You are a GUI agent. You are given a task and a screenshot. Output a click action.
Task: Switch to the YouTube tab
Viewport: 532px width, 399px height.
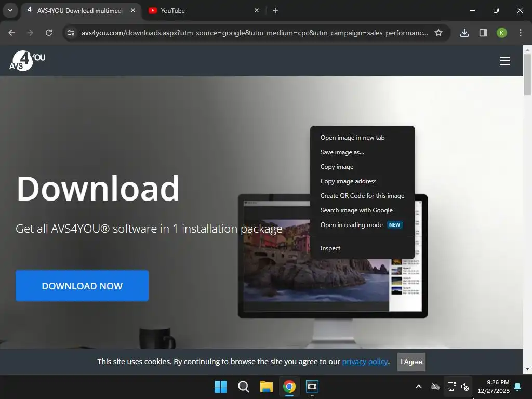[x=204, y=10]
